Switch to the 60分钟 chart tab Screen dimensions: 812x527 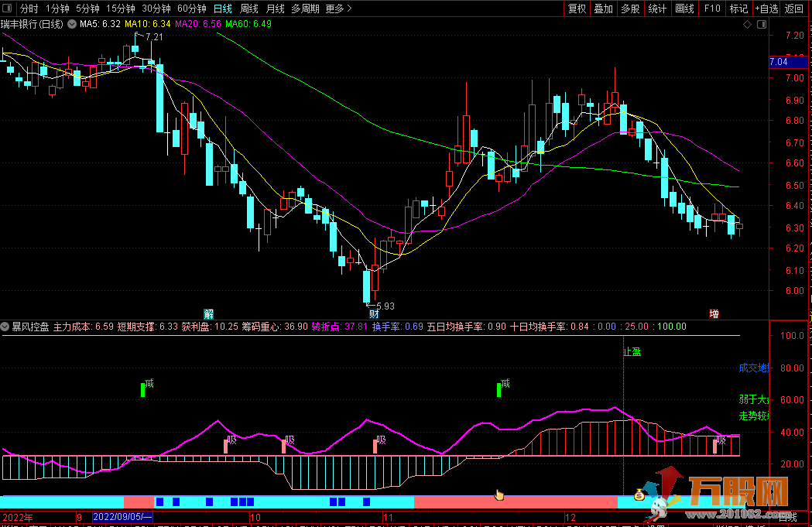[191, 9]
